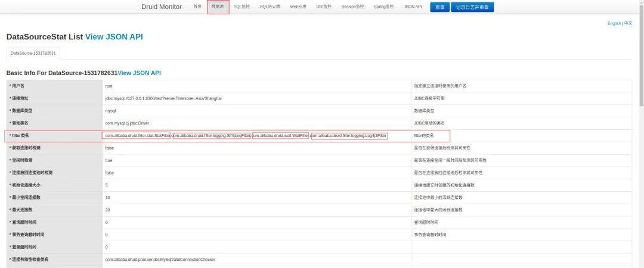Viewport: 644px width, 268px height.
Task: Go to Spring监控 page
Action: (383, 7)
